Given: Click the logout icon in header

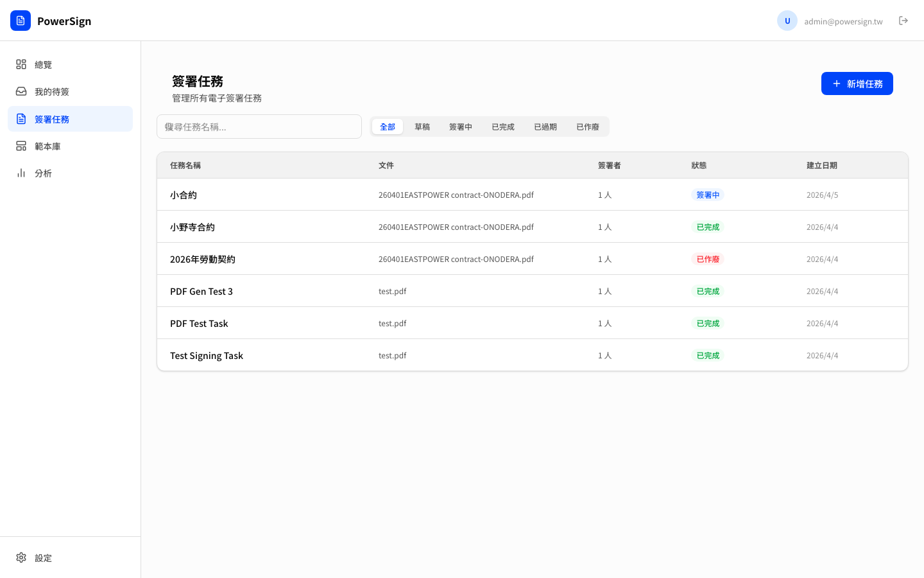Looking at the screenshot, I should point(903,21).
